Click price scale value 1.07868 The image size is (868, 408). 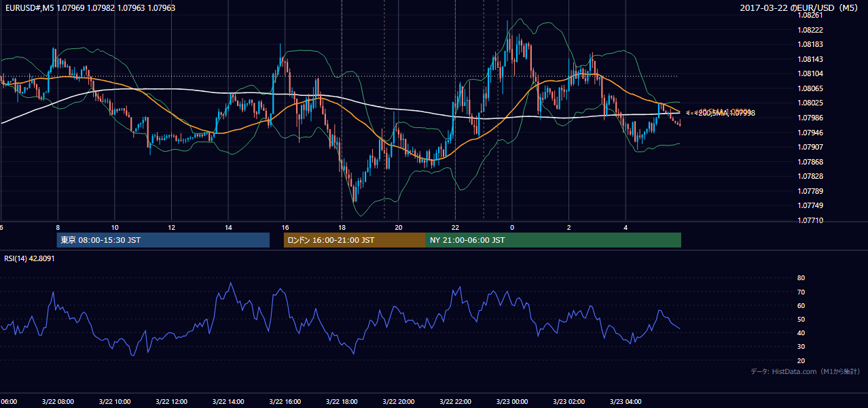(810, 161)
